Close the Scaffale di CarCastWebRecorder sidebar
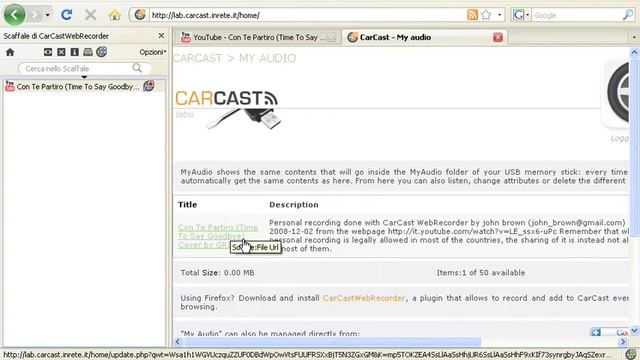The height and width of the screenshot is (360, 640). pyautogui.click(x=161, y=36)
